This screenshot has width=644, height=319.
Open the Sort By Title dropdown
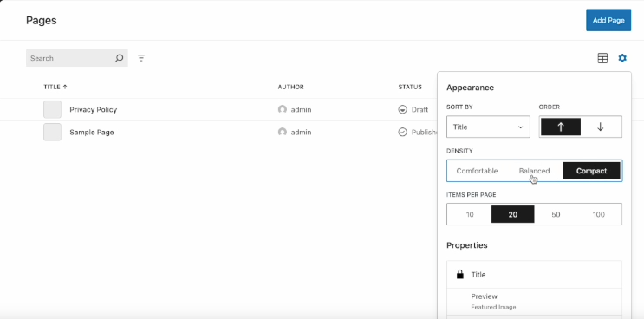tap(488, 127)
